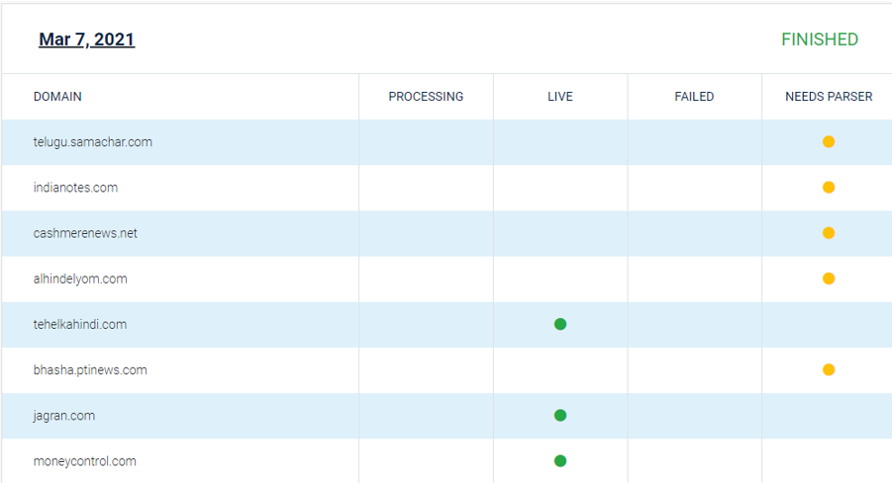
Task: Click the alhindelyom.com domain row
Action: coord(447,279)
